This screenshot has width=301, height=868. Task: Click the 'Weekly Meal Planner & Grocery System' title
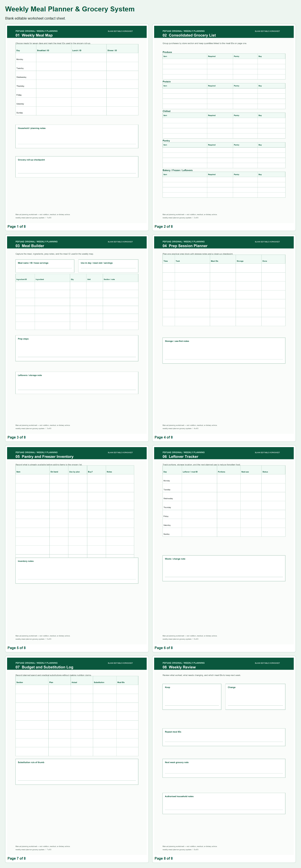point(70,9)
